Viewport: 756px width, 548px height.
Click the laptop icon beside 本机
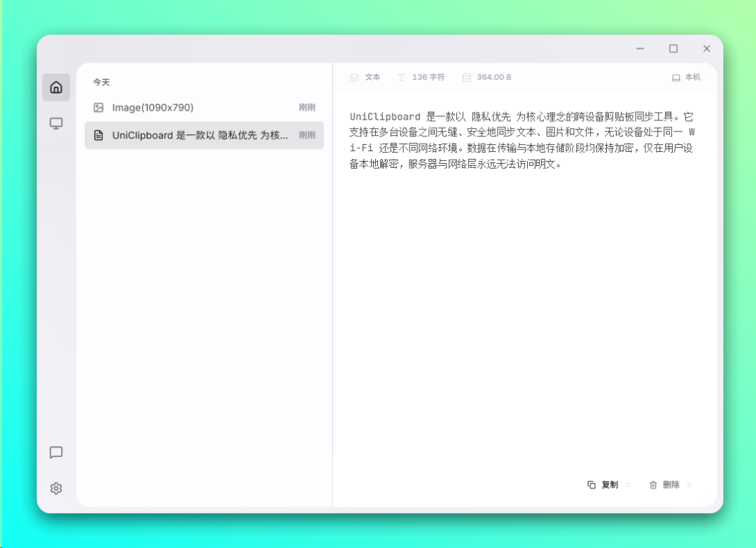(x=676, y=78)
